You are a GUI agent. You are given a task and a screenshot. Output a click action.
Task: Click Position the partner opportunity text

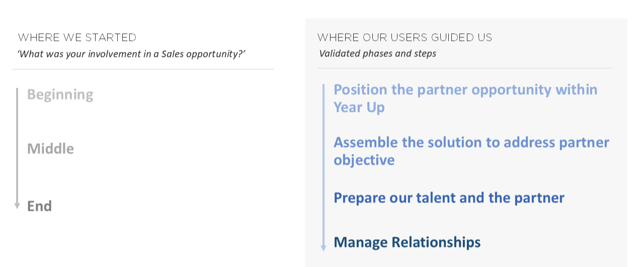click(465, 90)
